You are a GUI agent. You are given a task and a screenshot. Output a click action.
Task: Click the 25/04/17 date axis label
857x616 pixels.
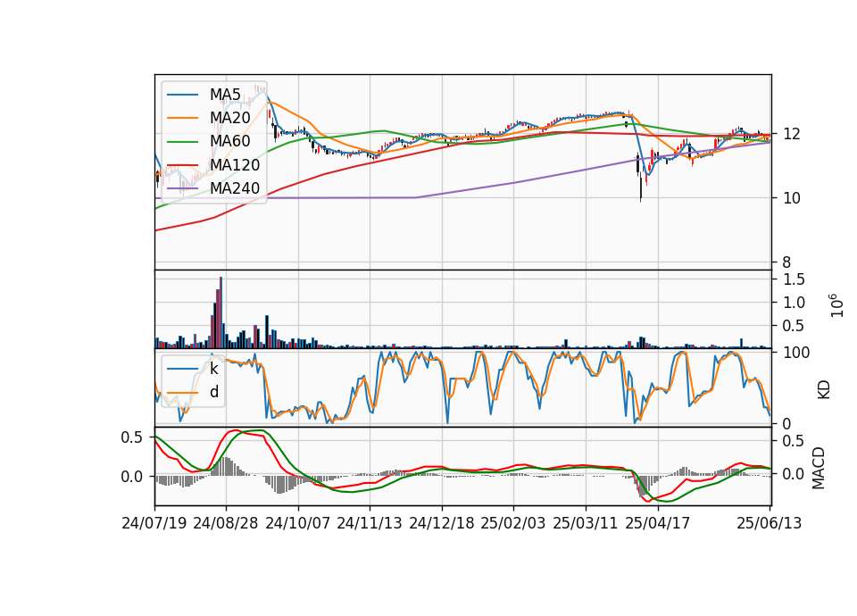click(658, 523)
